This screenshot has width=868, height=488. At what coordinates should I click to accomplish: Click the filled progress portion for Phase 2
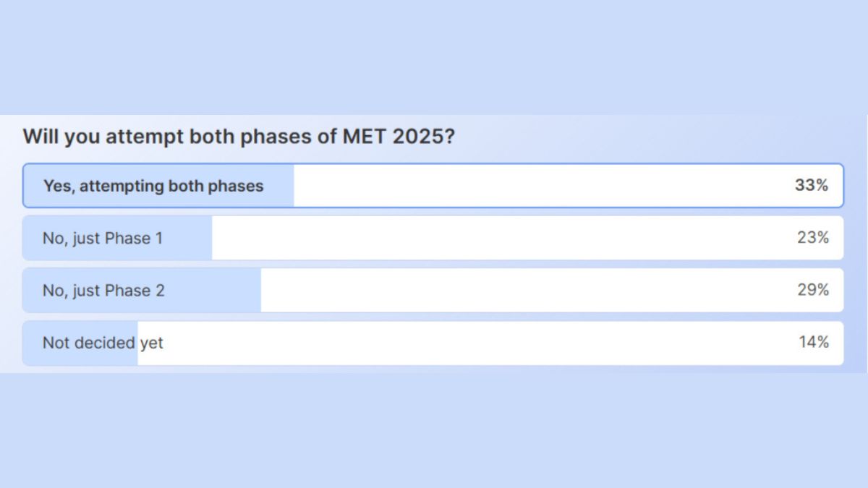(x=217, y=291)
